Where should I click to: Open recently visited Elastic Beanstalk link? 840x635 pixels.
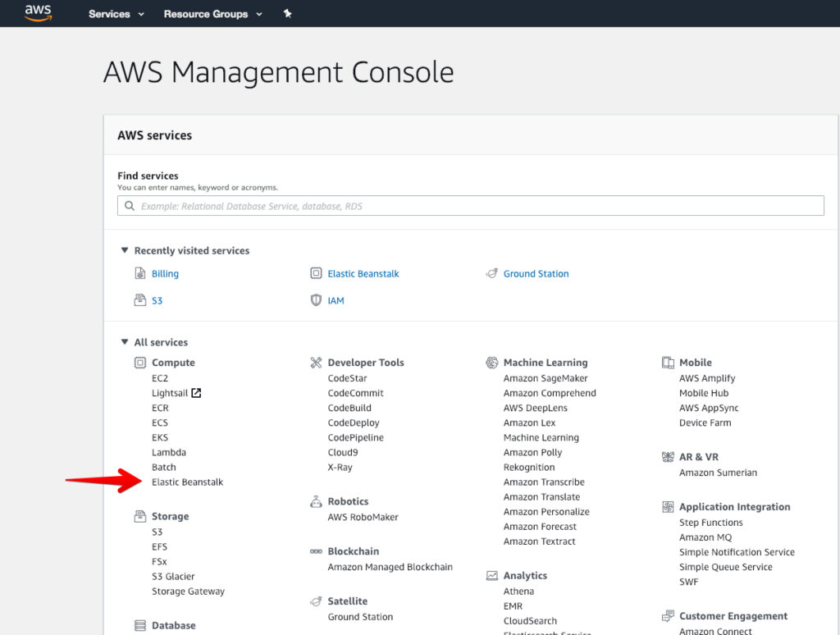[x=363, y=273]
